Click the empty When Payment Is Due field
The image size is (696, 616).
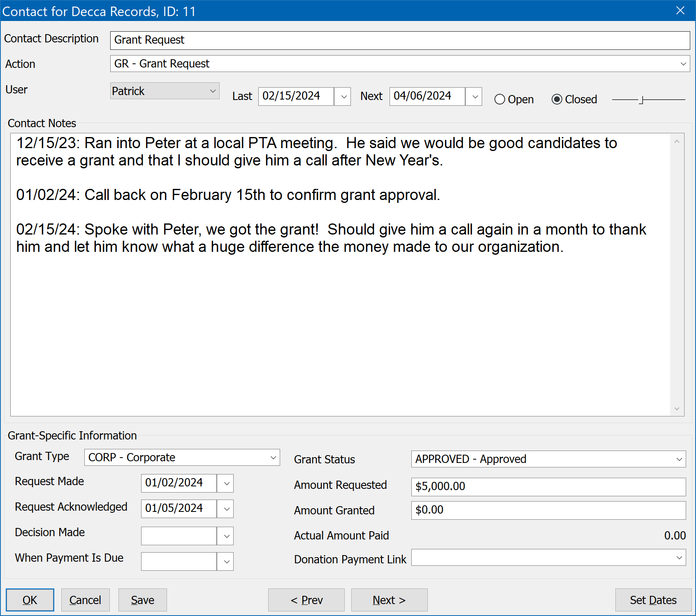(179, 562)
